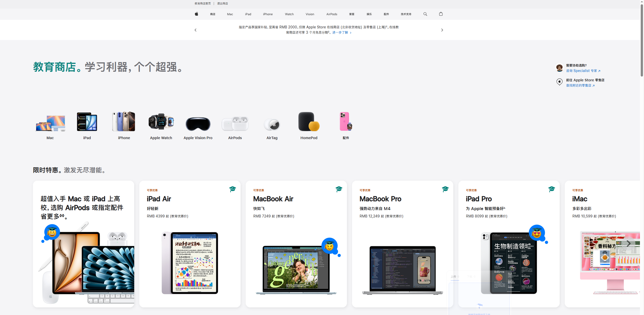
Task: Click the Apple Store location pin icon
Action: [x=559, y=82]
